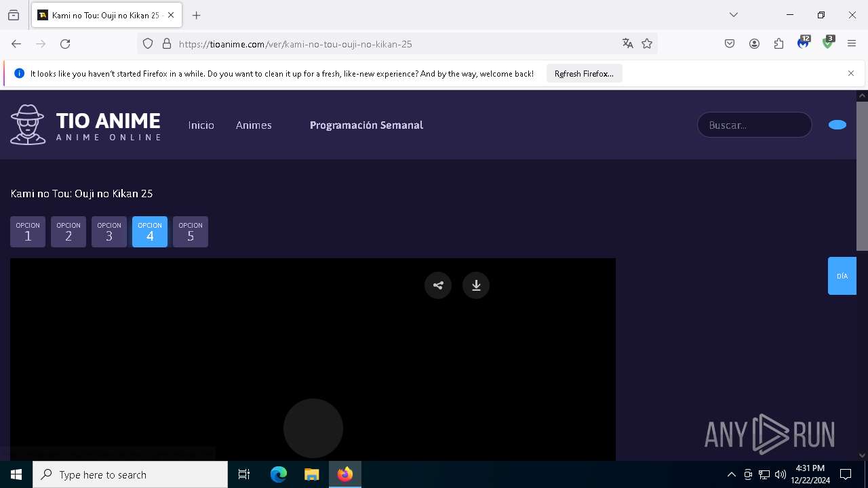The width and height of the screenshot is (868, 488).
Task: Open Programación Semanal schedule
Action: [366, 125]
